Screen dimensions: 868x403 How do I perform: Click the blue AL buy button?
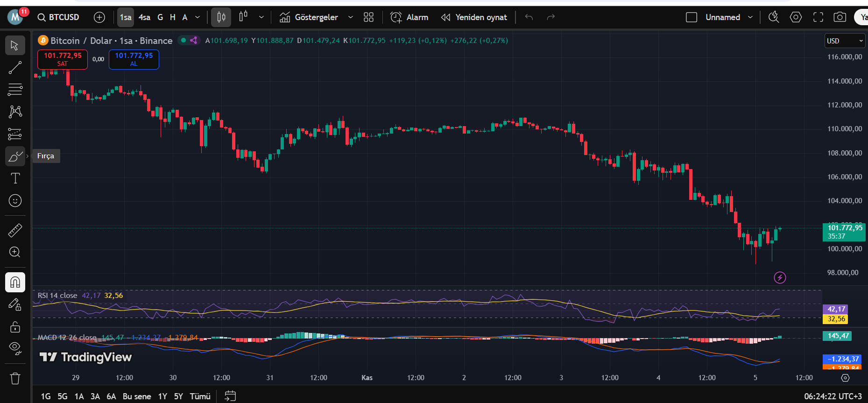pos(134,59)
